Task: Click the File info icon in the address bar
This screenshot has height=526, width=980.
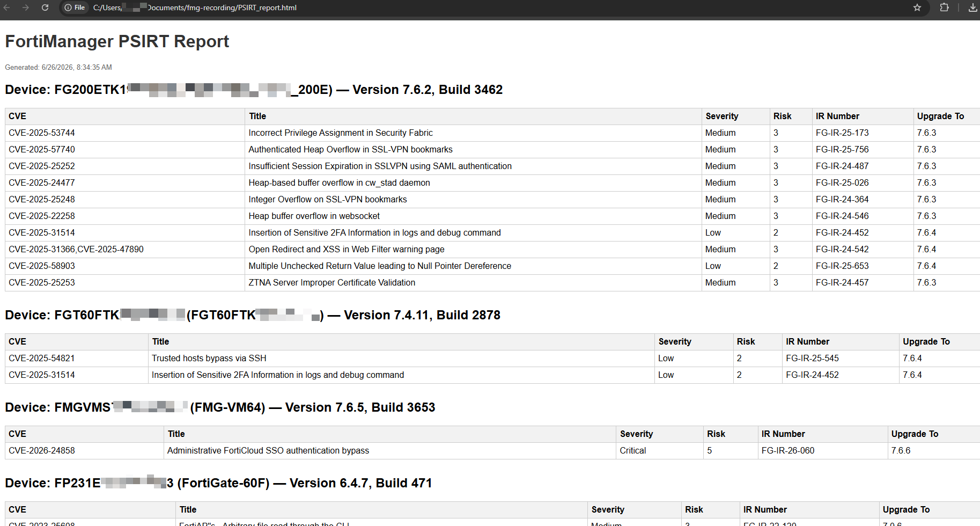Action: (x=75, y=8)
